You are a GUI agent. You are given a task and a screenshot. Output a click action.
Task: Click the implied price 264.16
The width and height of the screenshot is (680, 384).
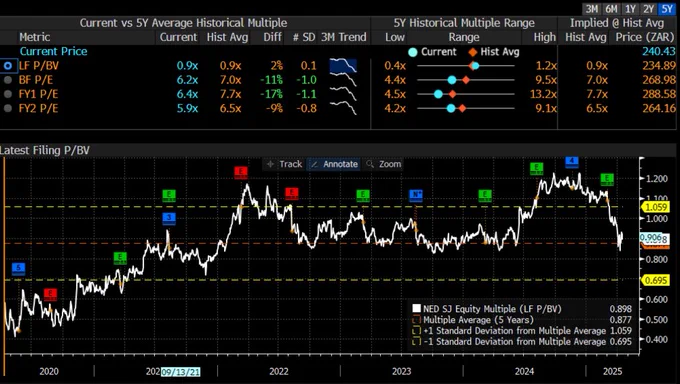coord(658,108)
